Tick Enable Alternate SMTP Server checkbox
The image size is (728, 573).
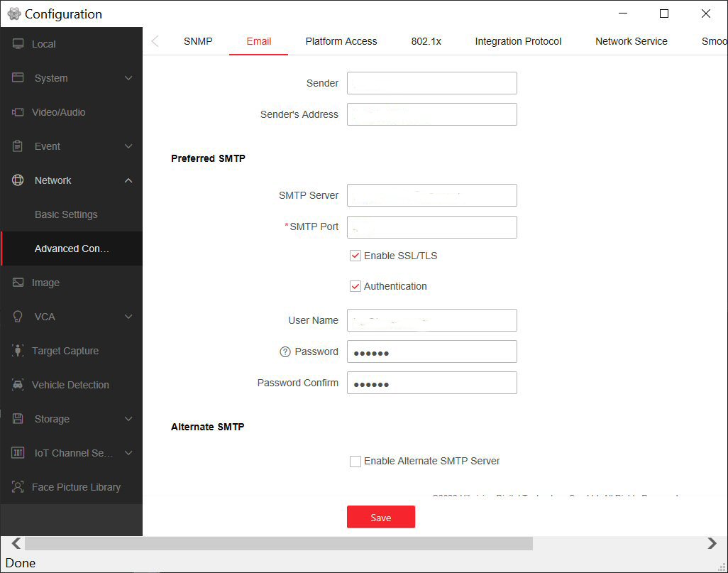coord(355,462)
